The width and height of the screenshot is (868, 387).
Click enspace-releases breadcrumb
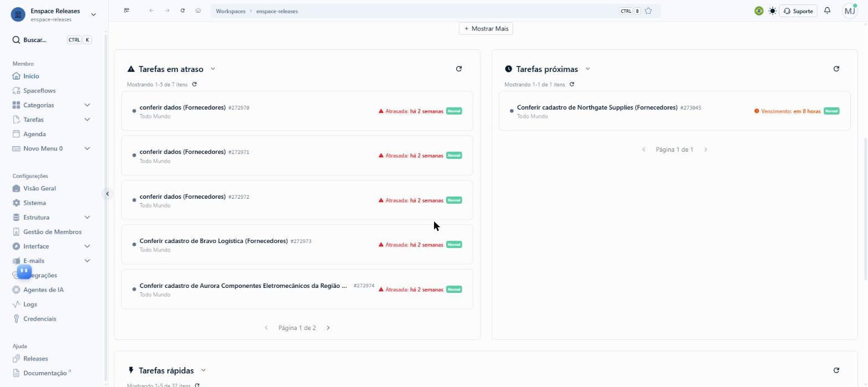click(x=277, y=11)
